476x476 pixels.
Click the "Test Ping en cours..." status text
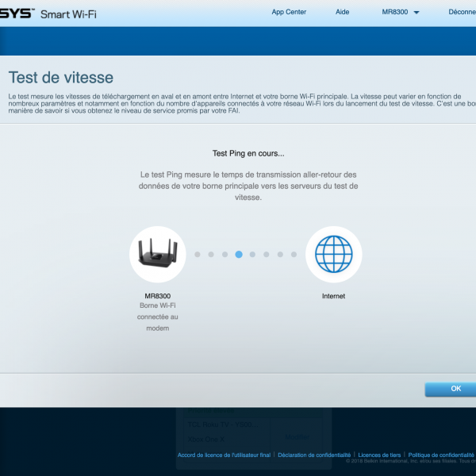point(248,154)
